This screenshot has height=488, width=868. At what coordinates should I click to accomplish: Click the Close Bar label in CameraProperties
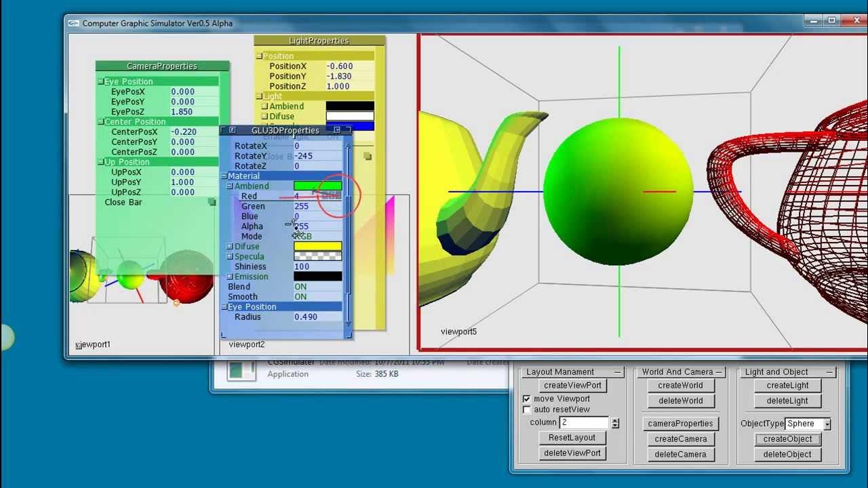click(123, 202)
